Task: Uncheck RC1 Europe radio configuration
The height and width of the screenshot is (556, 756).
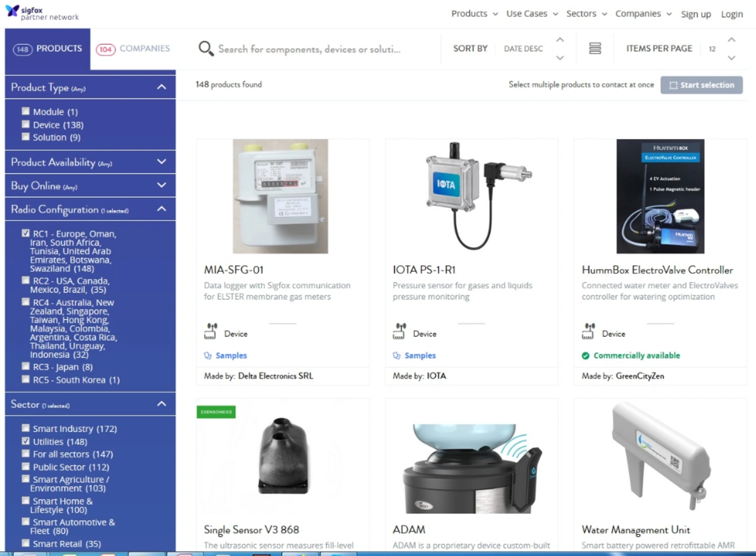Action: tap(25, 233)
